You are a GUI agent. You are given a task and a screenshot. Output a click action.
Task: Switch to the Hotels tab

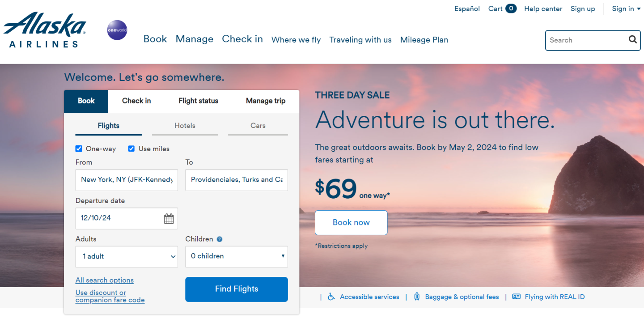click(185, 126)
